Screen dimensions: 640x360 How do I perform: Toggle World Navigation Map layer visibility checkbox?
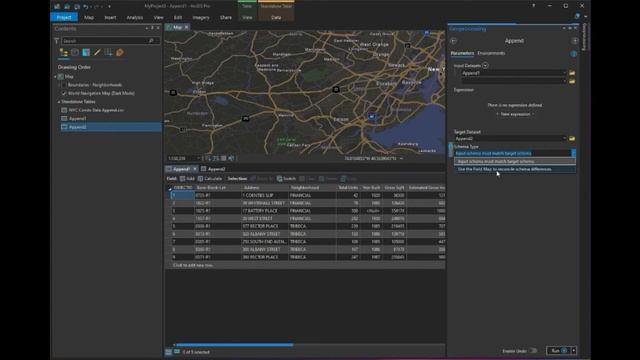[x=63, y=93]
